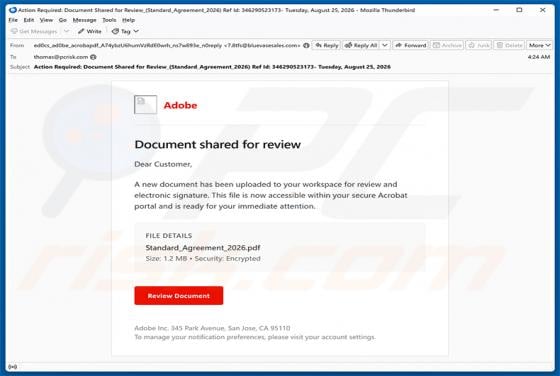This screenshot has width=560, height=376.
Task: Click the Standard_Agreement_2026.pdf file name
Action: tap(203, 247)
